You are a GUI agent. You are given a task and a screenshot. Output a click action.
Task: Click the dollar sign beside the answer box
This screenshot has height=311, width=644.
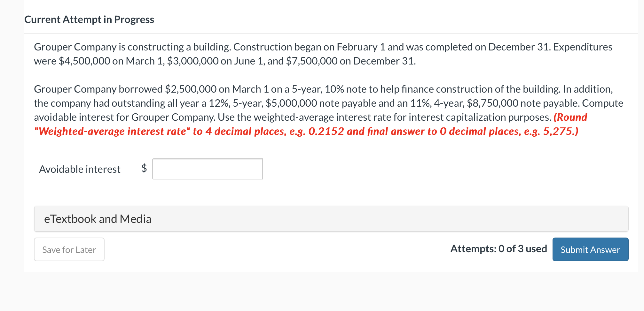click(144, 168)
